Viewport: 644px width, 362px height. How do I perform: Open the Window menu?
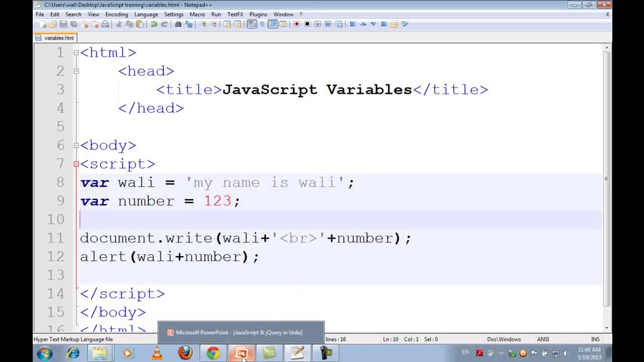pyautogui.click(x=283, y=15)
